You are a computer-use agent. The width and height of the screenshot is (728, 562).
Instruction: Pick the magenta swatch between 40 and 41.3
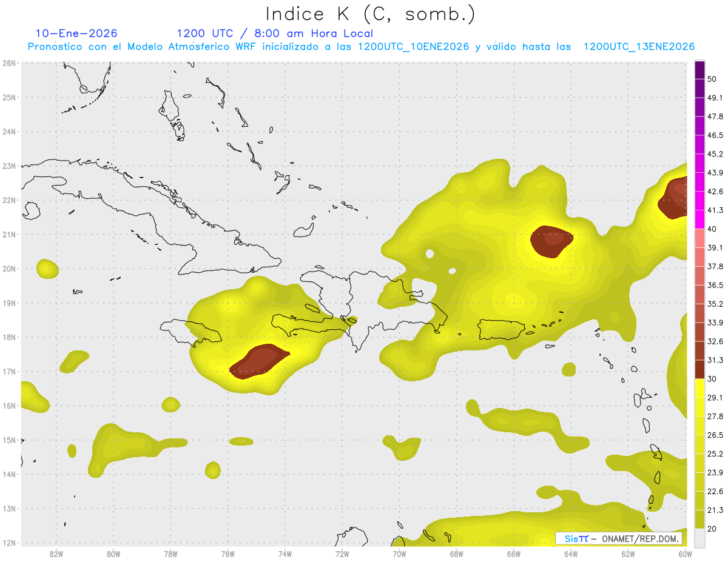coord(699,219)
